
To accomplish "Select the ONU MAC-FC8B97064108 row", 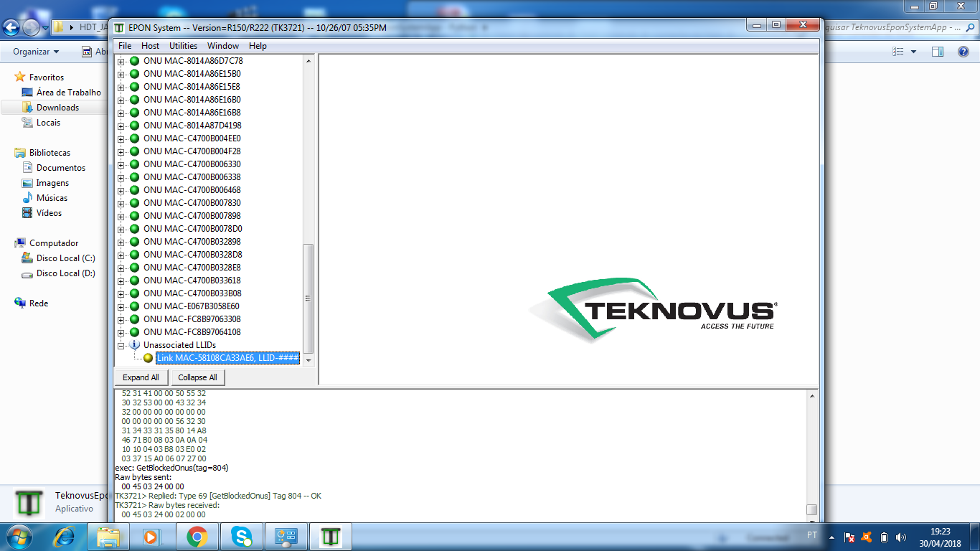I will point(192,332).
